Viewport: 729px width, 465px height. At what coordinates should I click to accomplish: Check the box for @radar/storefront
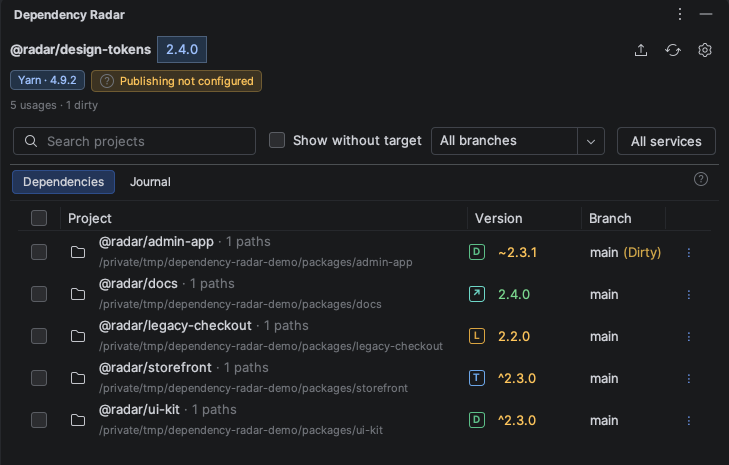pyautogui.click(x=39, y=378)
